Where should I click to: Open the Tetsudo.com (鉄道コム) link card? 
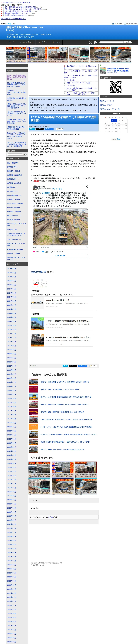click(x=62, y=303)
